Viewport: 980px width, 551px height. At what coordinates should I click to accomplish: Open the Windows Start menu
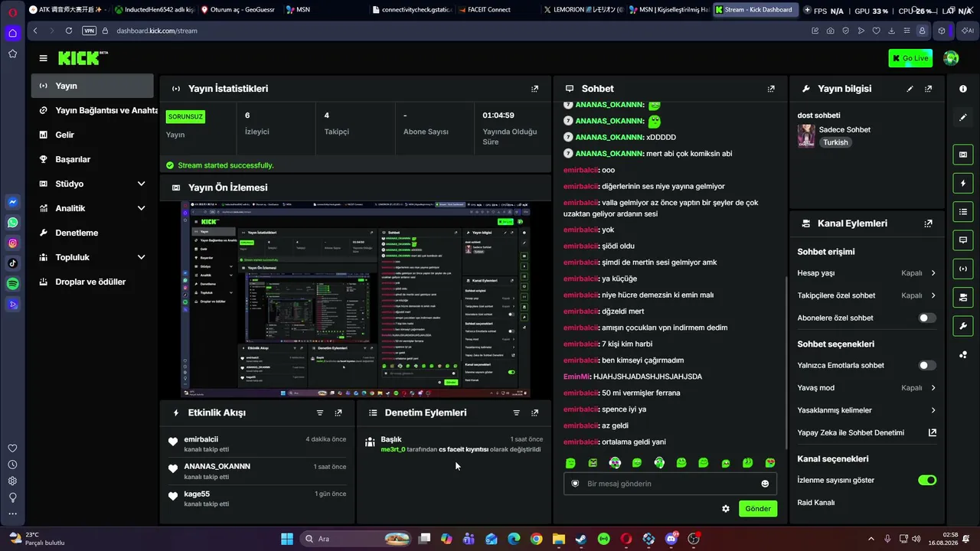point(287,539)
